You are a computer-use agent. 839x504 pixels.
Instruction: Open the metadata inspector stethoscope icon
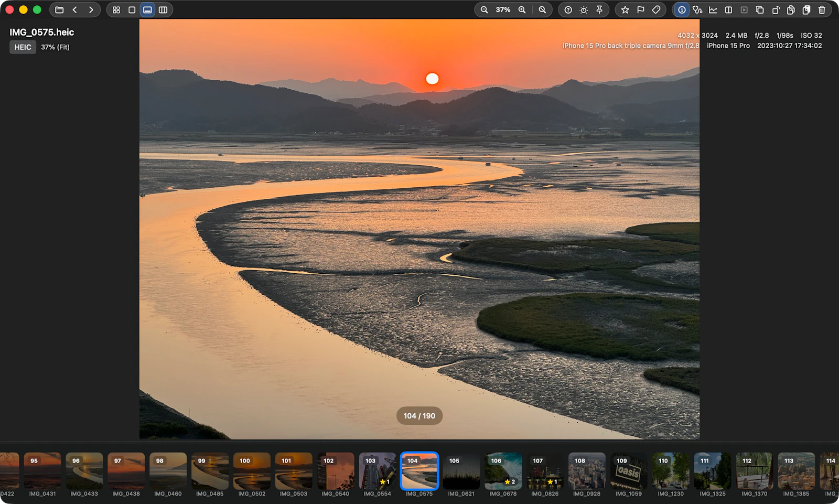tap(697, 10)
